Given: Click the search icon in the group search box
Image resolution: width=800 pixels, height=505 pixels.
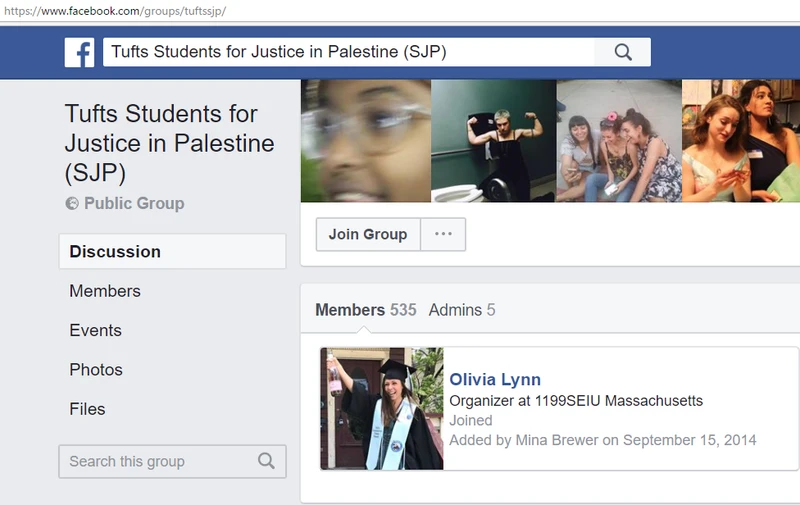Looking at the screenshot, I should click(266, 461).
